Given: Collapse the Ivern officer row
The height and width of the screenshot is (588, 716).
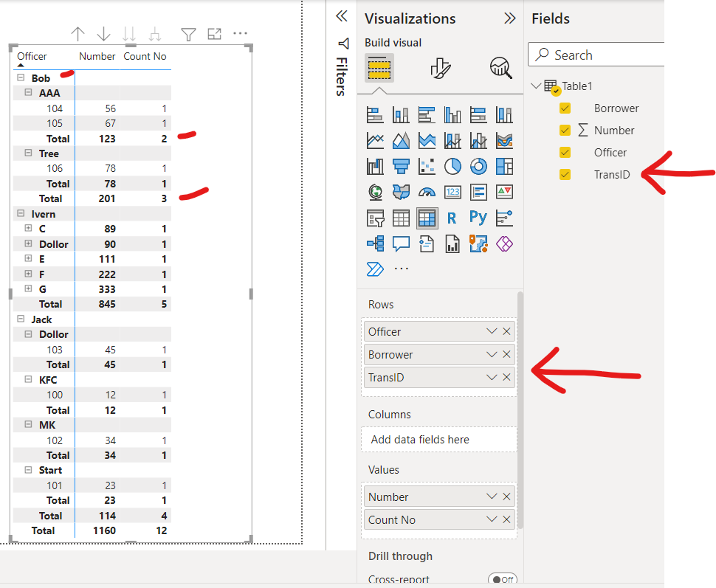Looking at the screenshot, I should point(21,213).
